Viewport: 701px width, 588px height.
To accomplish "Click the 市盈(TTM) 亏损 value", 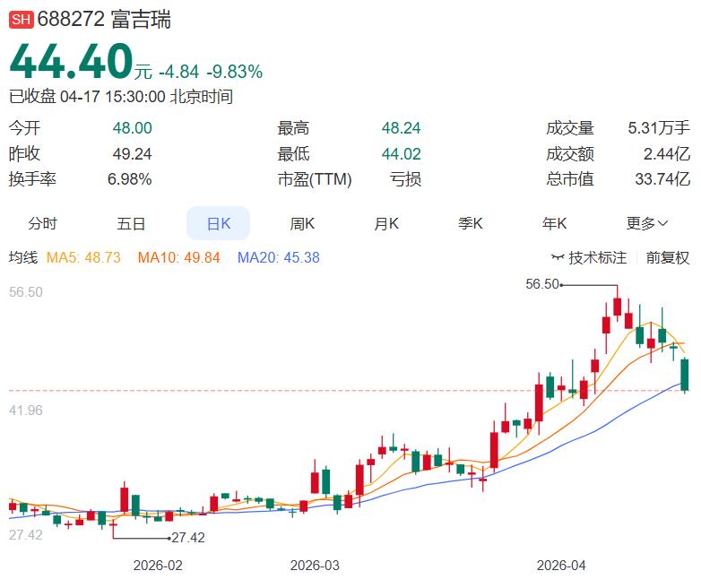I will tap(405, 179).
